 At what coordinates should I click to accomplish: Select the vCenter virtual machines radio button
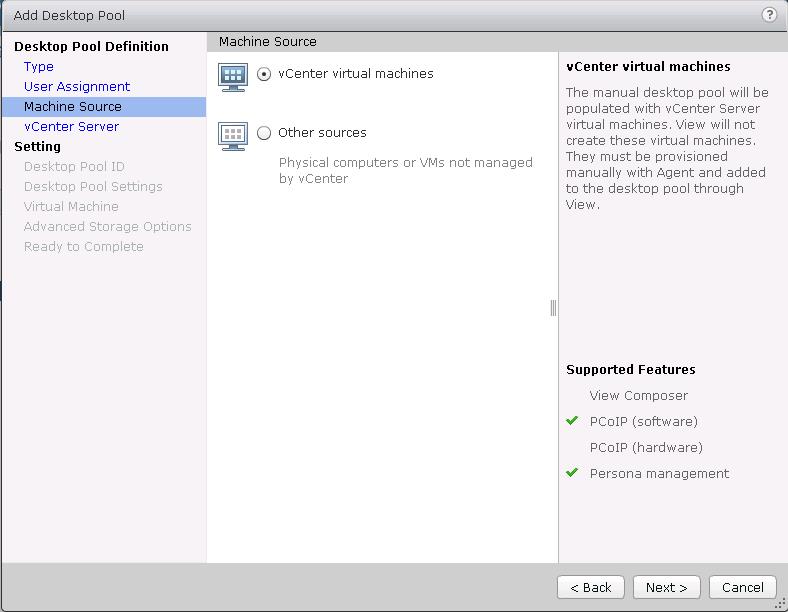click(264, 74)
